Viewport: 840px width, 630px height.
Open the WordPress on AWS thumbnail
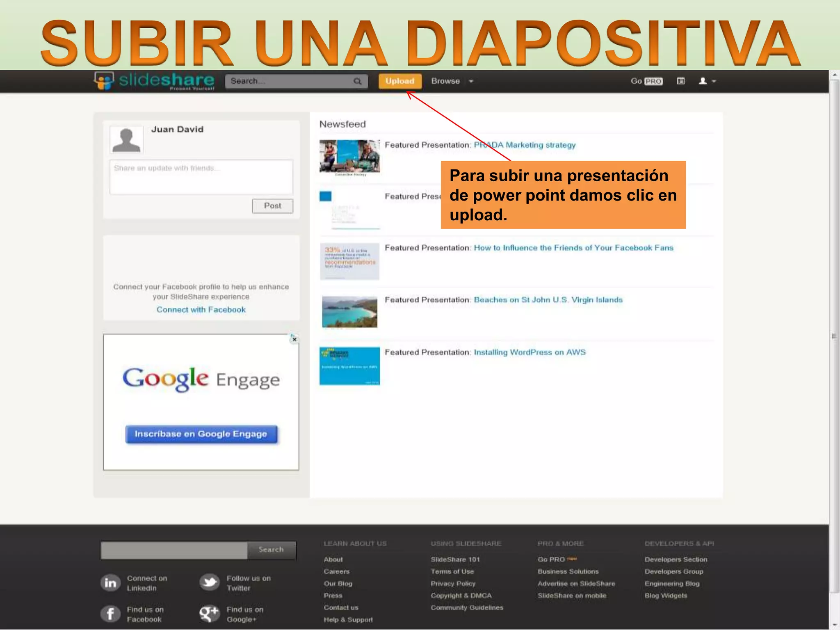pos(349,366)
